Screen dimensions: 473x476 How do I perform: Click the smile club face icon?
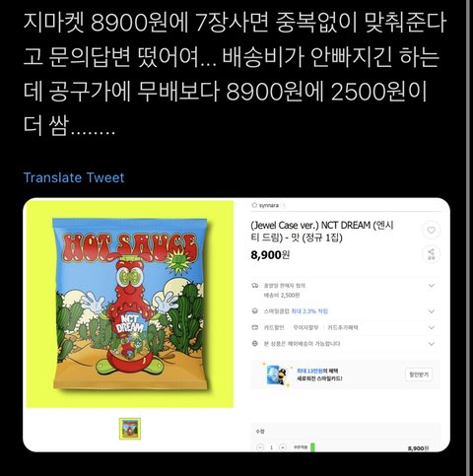pos(254,310)
